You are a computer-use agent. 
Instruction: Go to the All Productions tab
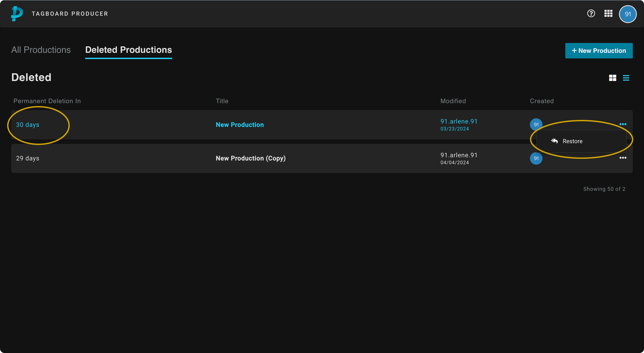point(41,50)
